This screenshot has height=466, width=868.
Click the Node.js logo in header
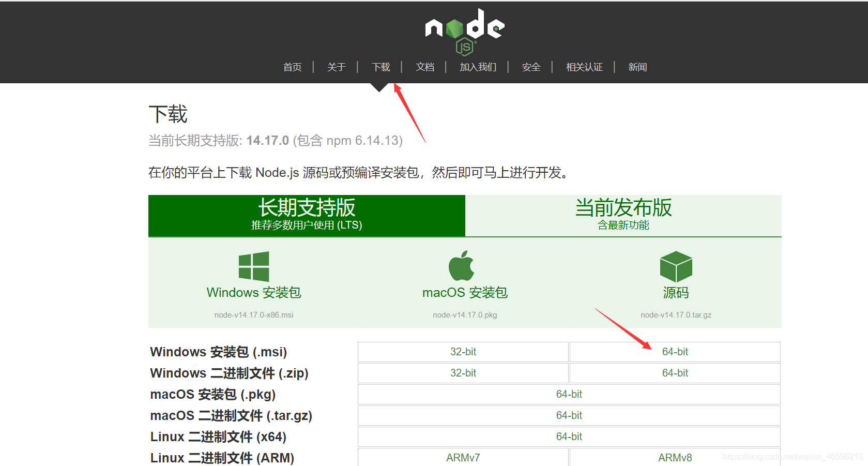[x=465, y=32]
